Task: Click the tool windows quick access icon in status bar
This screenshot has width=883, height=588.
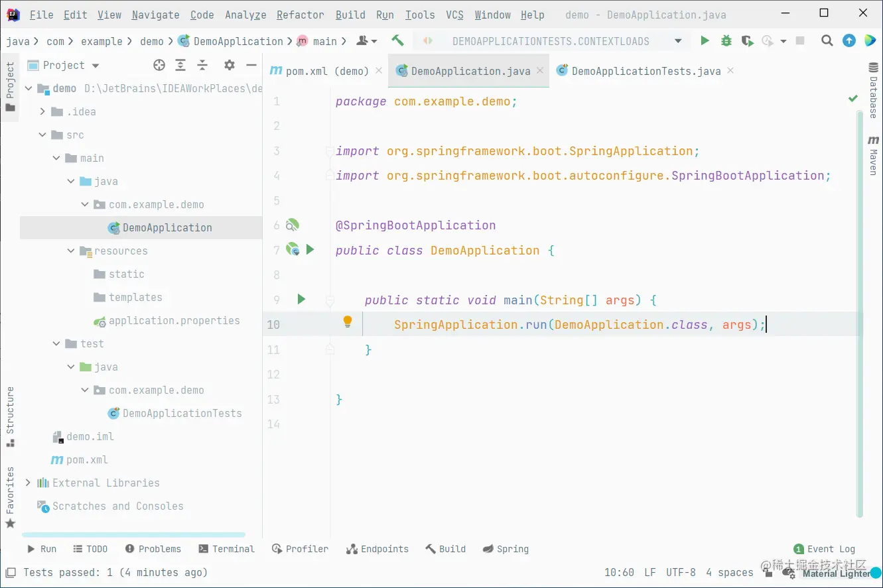Action: (10, 572)
